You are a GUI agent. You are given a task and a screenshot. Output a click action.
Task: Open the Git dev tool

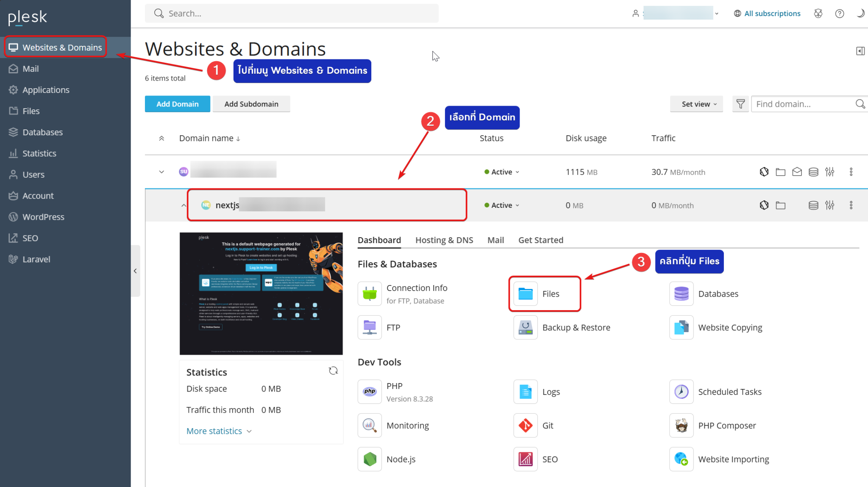coord(548,425)
